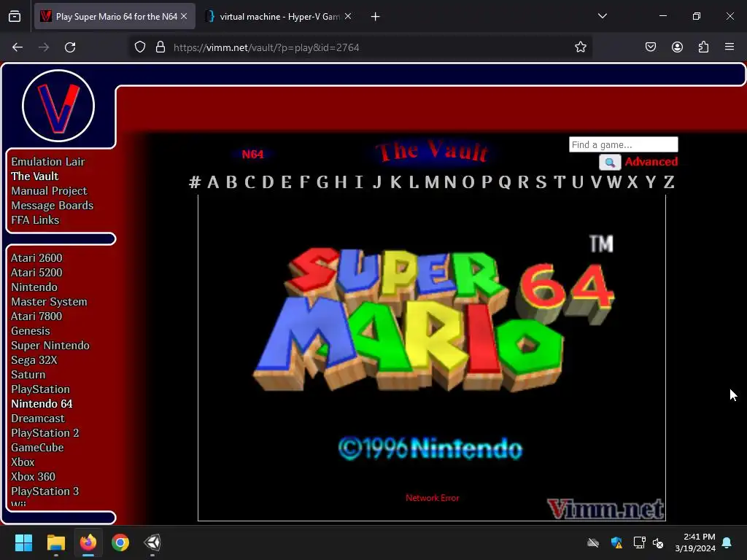Select Genesis system
Screen dimensions: 747x560
[x=31, y=331]
